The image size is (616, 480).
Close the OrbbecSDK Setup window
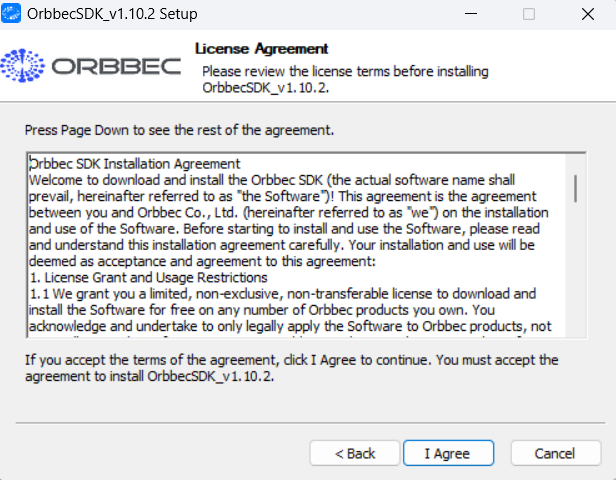(586, 15)
